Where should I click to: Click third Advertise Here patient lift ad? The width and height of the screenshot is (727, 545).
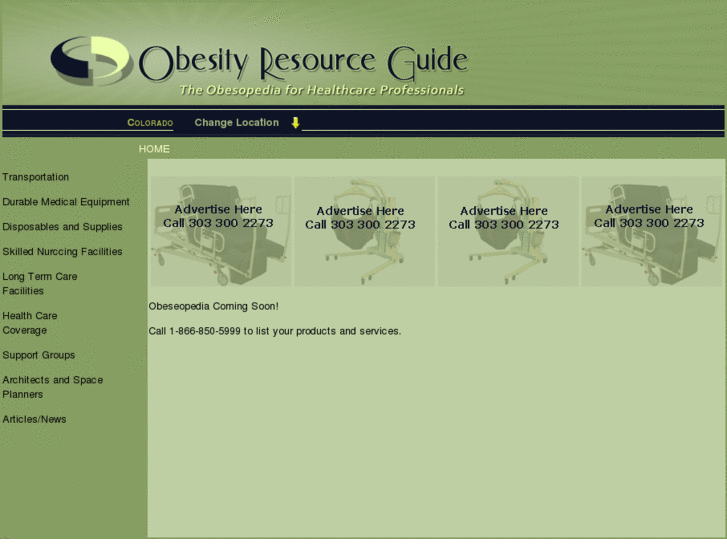508,231
